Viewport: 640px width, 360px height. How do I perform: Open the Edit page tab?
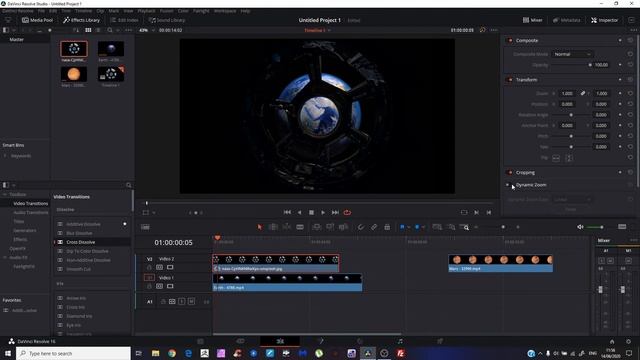pyautogui.click(x=280, y=341)
